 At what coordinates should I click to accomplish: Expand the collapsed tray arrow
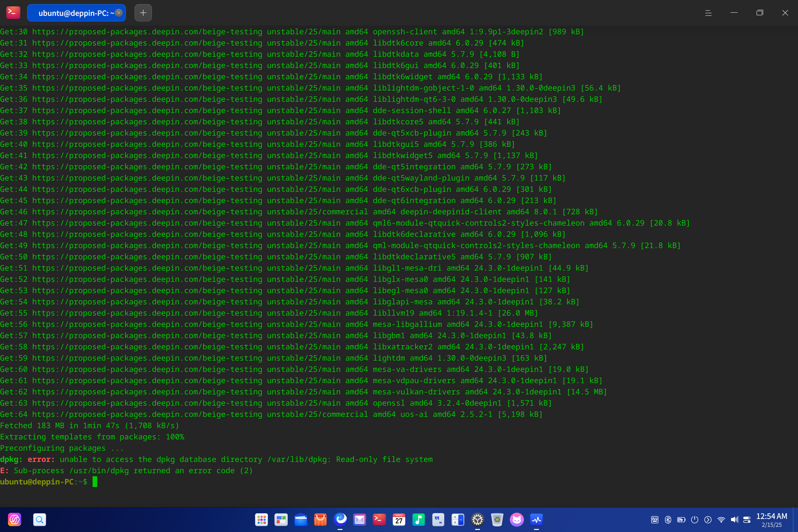(x=708, y=519)
